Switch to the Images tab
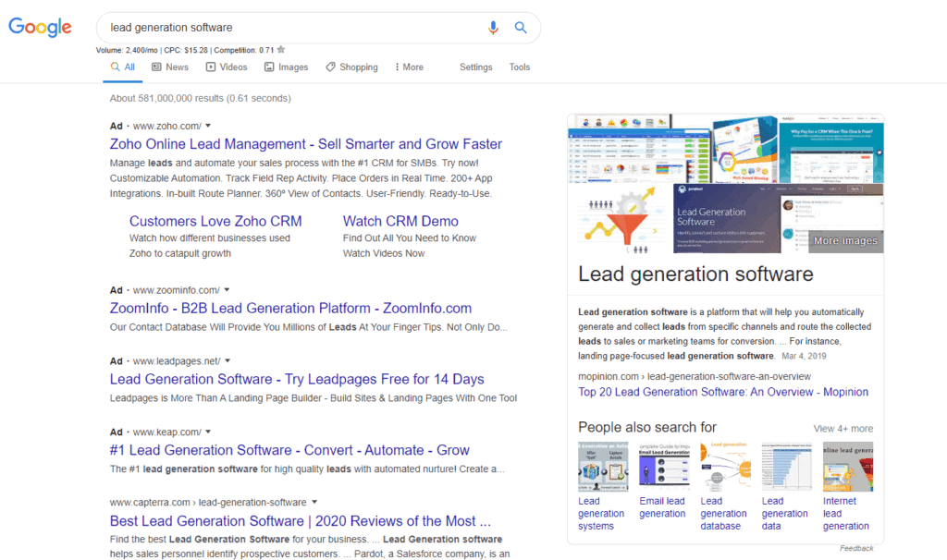The width and height of the screenshot is (947, 560). (x=287, y=67)
